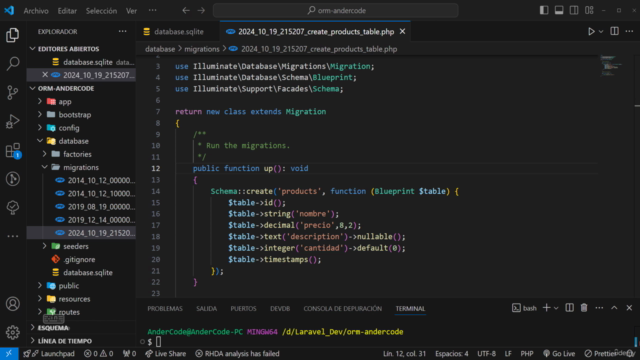Click the code minimap preview
This screenshot has width=640, height=360.
(611, 66)
